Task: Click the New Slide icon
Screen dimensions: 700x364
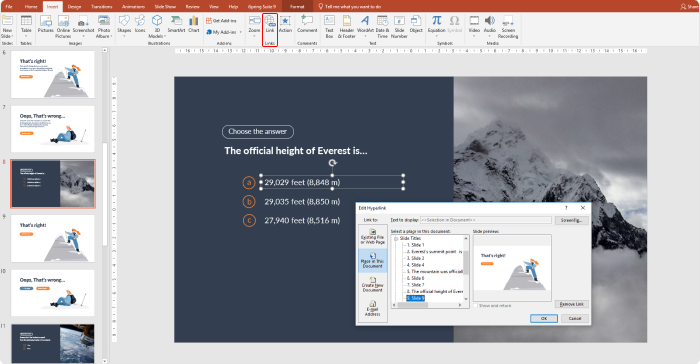Action: pyautogui.click(x=7, y=27)
